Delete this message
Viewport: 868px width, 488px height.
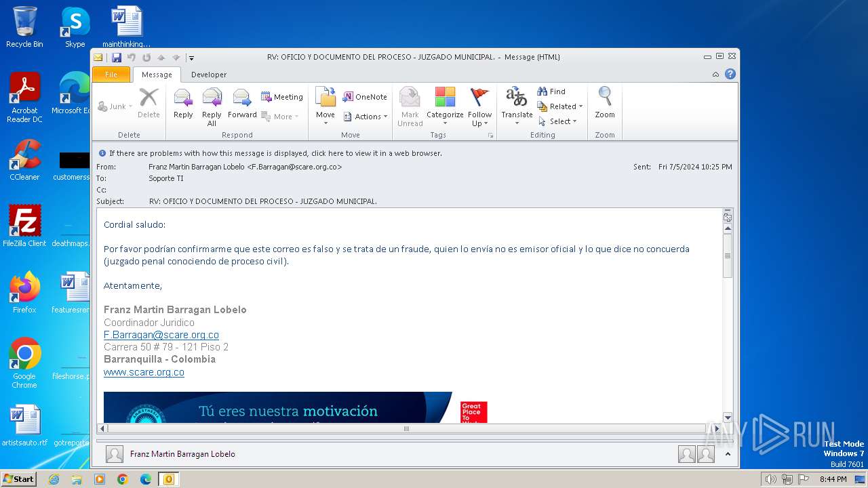[149, 103]
